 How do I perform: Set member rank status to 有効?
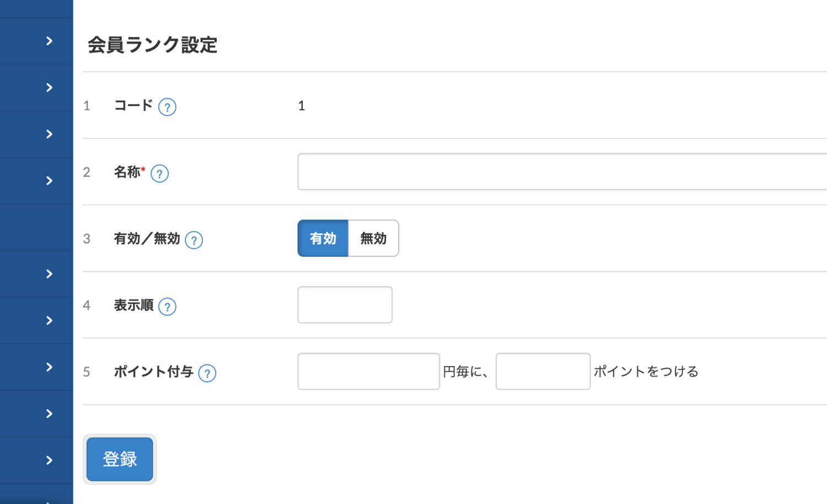[x=323, y=238]
